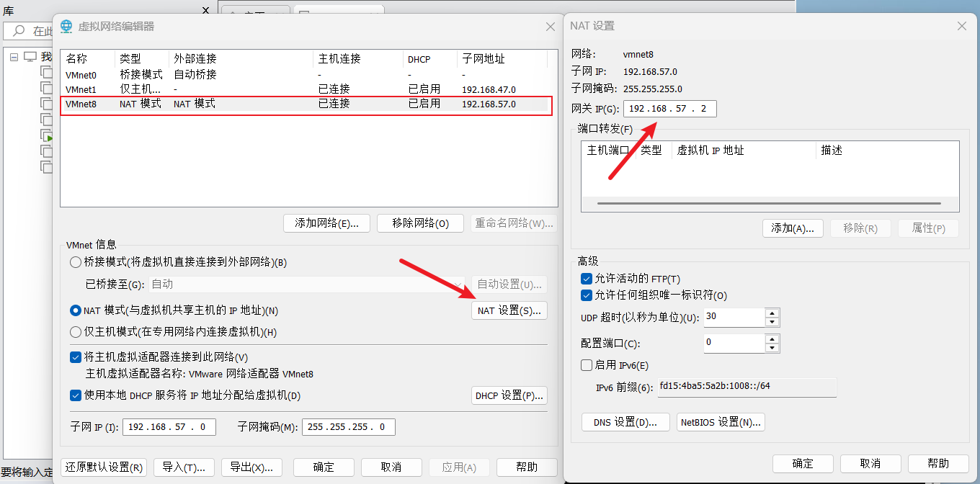
Task: Click 自动设置(U)... button
Action: (x=509, y=284)
